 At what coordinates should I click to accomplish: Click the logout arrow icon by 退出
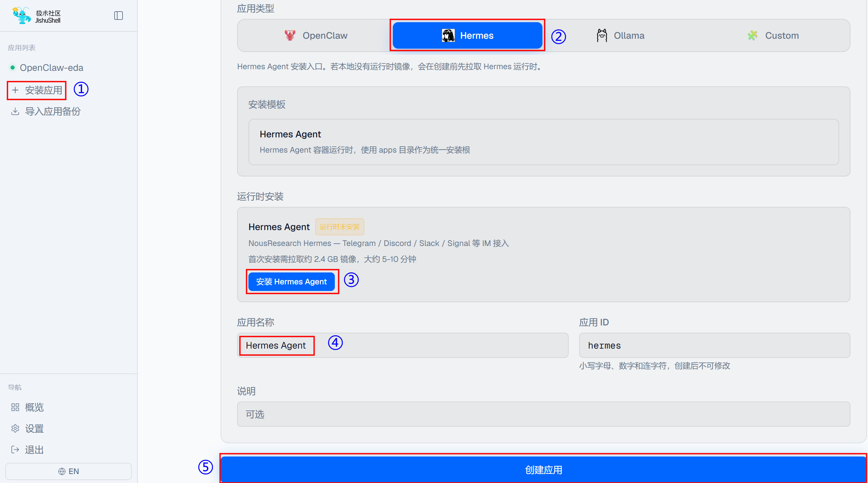coord(15,450)
